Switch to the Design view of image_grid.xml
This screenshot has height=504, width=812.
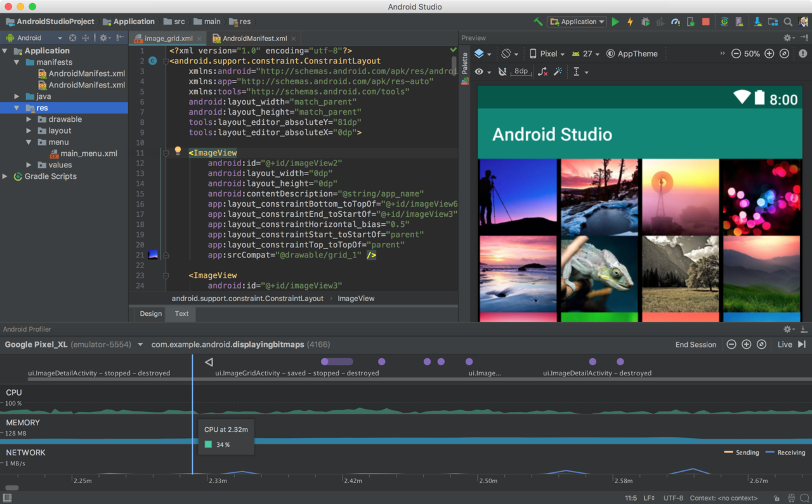(x=150, y=314)
